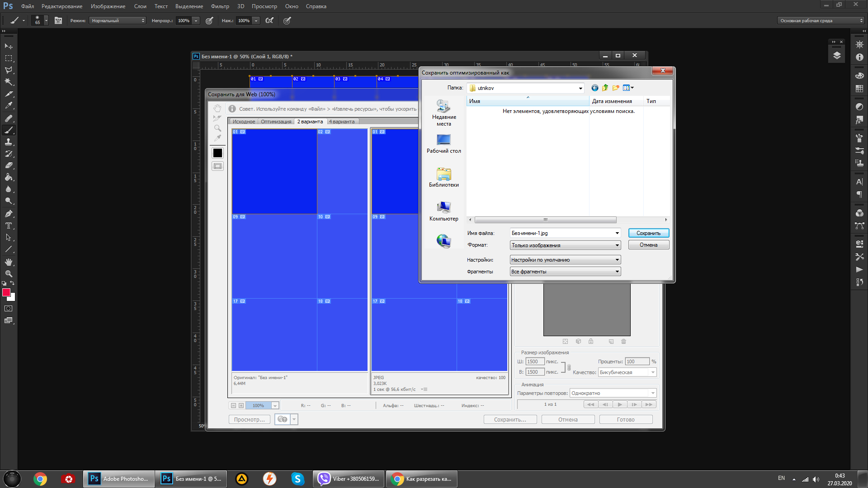Select the Pen tool
This screenshot has width=868, height=488.
pyautogui.click(x=9, y=213)
